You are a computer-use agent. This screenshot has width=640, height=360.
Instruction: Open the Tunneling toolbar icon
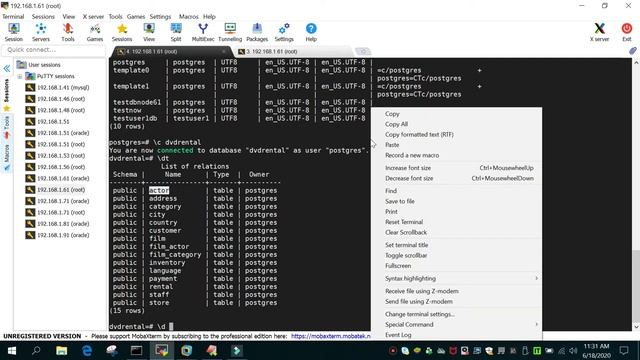click(x=230, y=32)
